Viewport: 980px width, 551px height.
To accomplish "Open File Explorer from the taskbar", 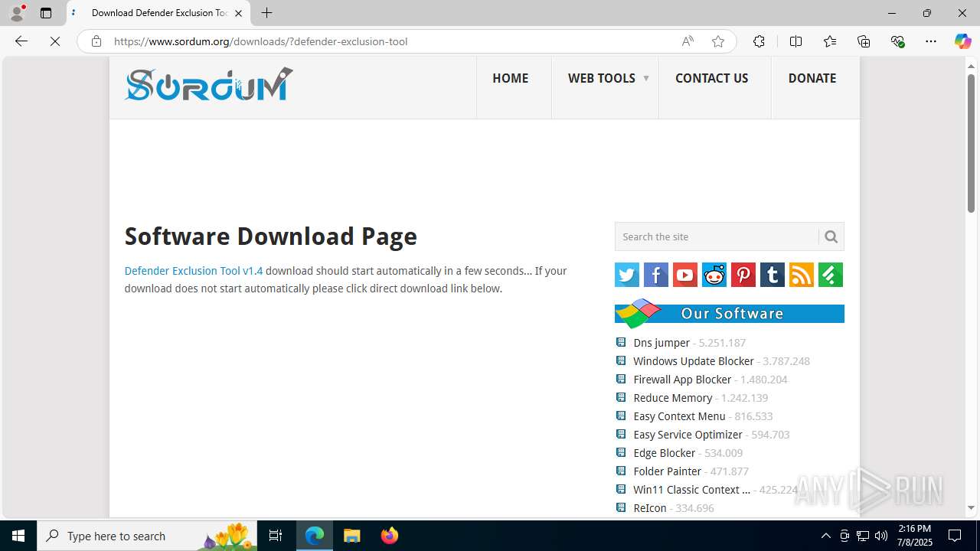I will tap(352, 536).
